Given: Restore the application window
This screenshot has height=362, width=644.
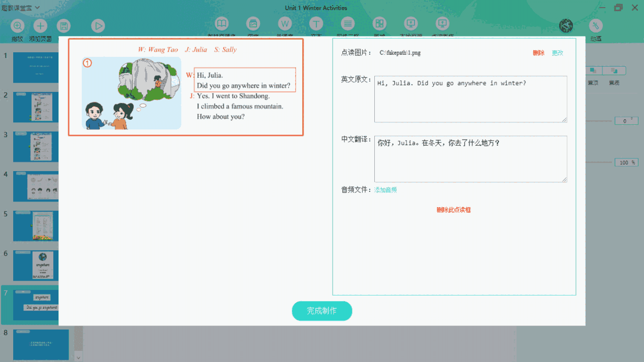Looking at the screenshot, I should tap(618, 8).
